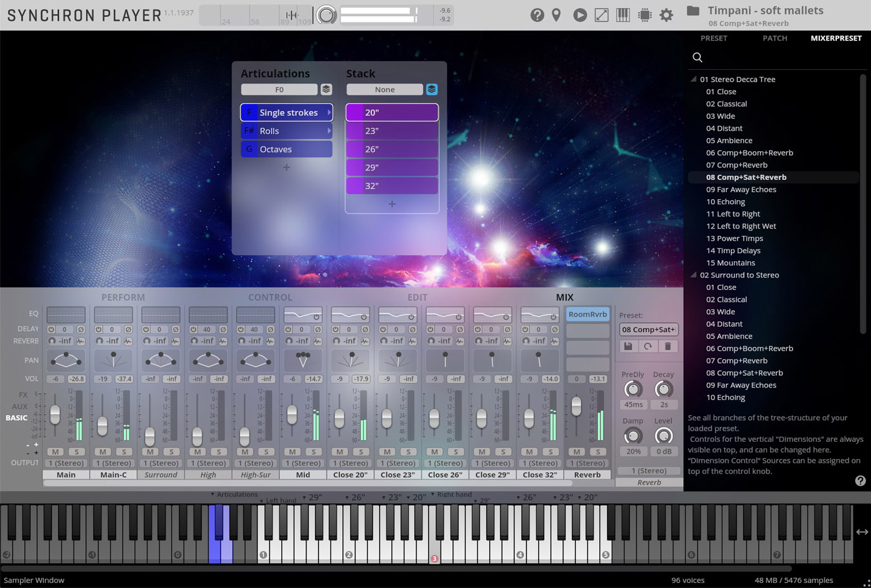Solo the Main channel strip
Viewport: 871px width, 588px height.
pos(78,452)
